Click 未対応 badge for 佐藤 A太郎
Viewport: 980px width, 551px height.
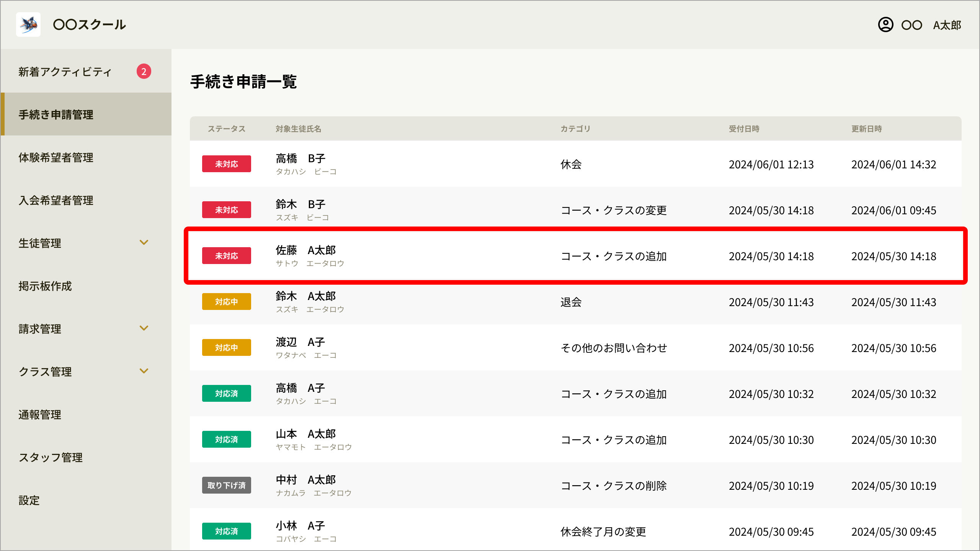click(227, 256)
